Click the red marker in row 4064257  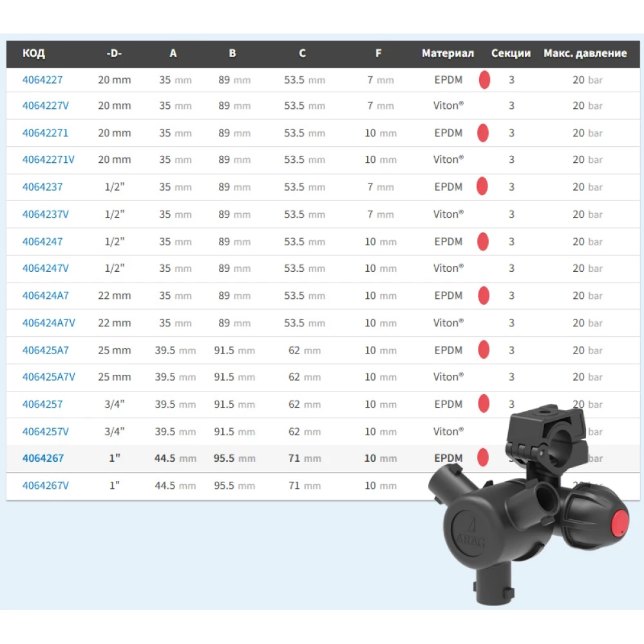(x=483, y=404)
